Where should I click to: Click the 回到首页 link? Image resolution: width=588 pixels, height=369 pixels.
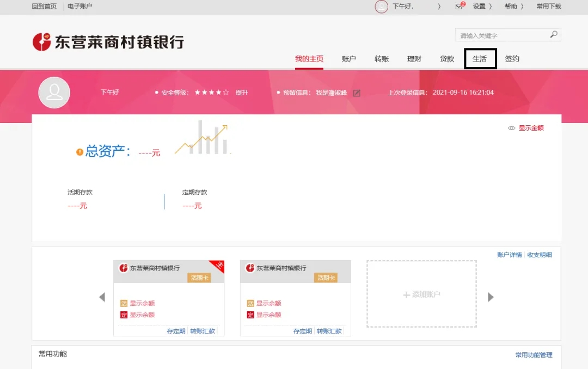pos(44,7)
